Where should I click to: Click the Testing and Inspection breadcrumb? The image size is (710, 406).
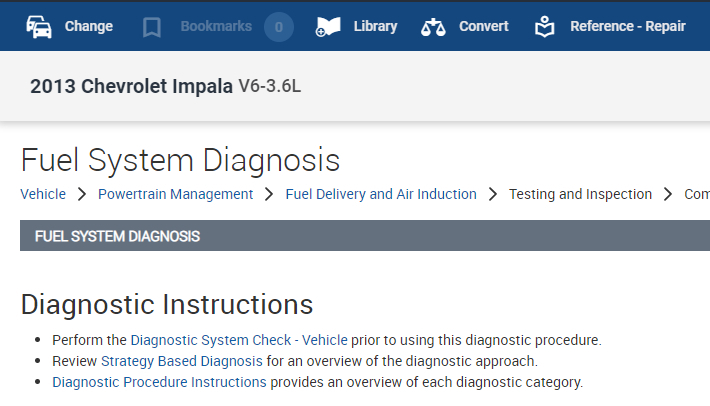(x=580, y=194)
